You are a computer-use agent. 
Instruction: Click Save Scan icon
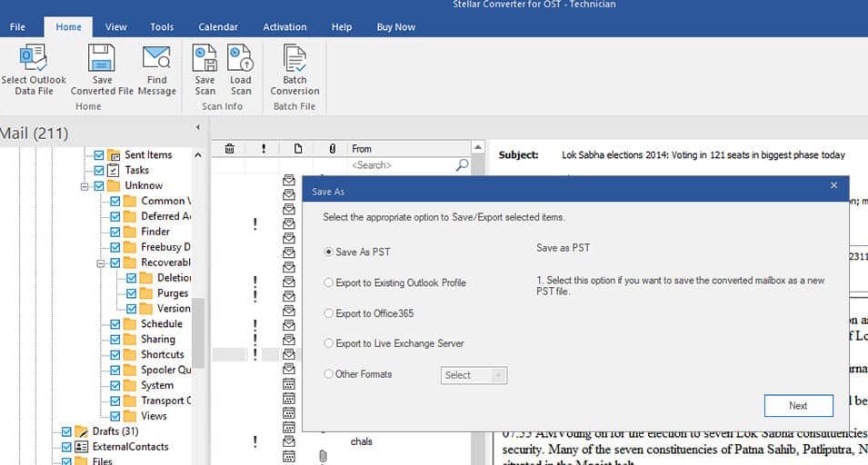click(205, 58)
